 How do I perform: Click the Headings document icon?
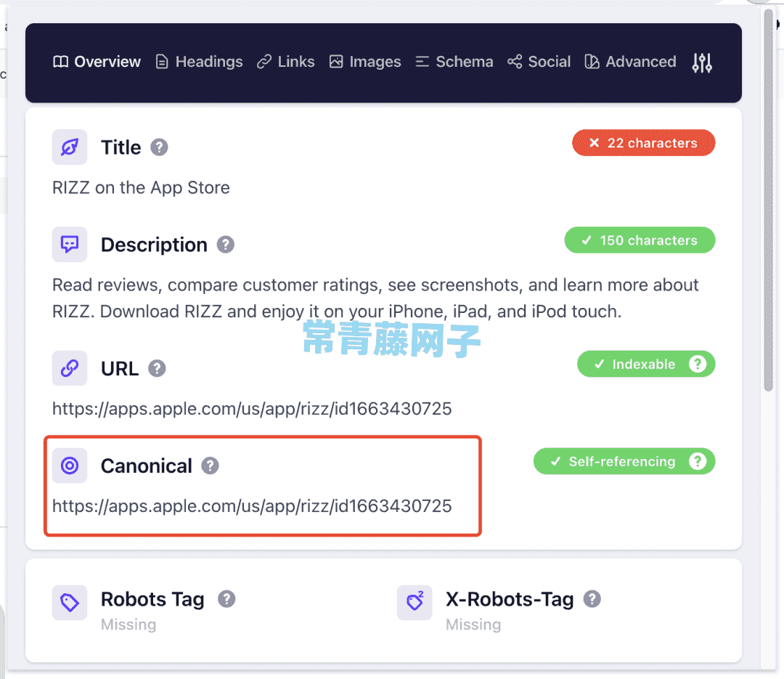[x=161, y=62]
